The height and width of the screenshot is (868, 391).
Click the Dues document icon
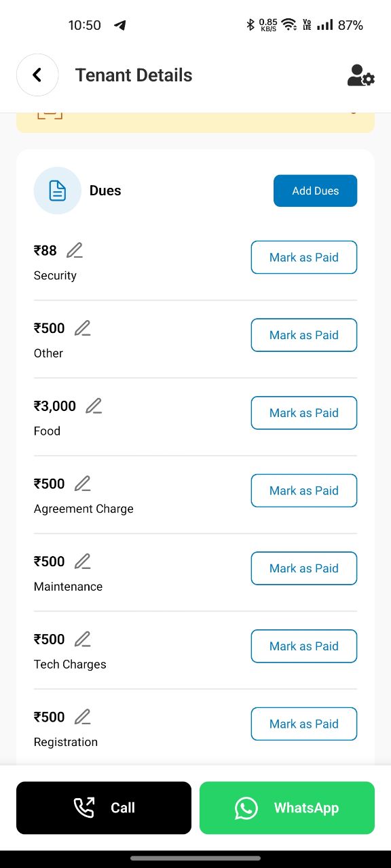point(58,191)
